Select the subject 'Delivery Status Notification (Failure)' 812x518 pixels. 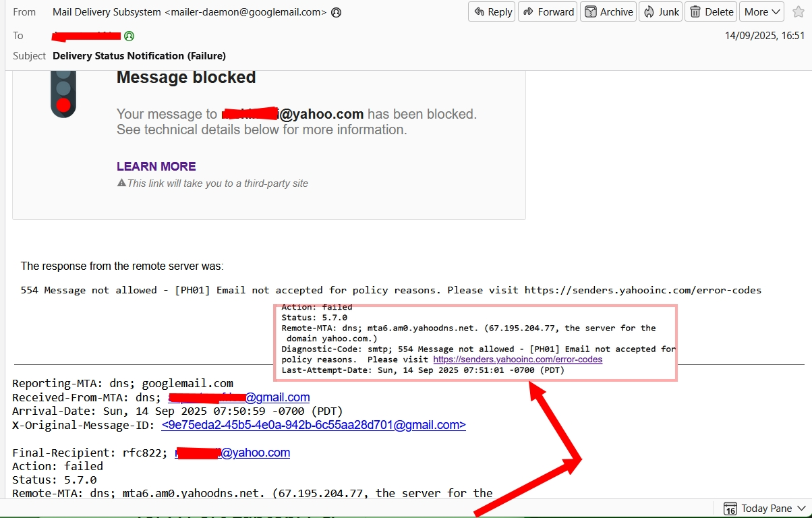pyautogui.click(x=139, y=56)
